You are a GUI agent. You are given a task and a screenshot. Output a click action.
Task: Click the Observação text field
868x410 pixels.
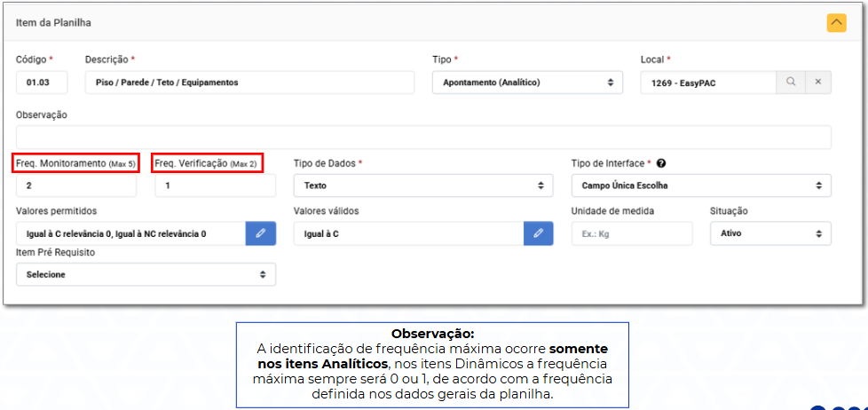tap(423, 138)
